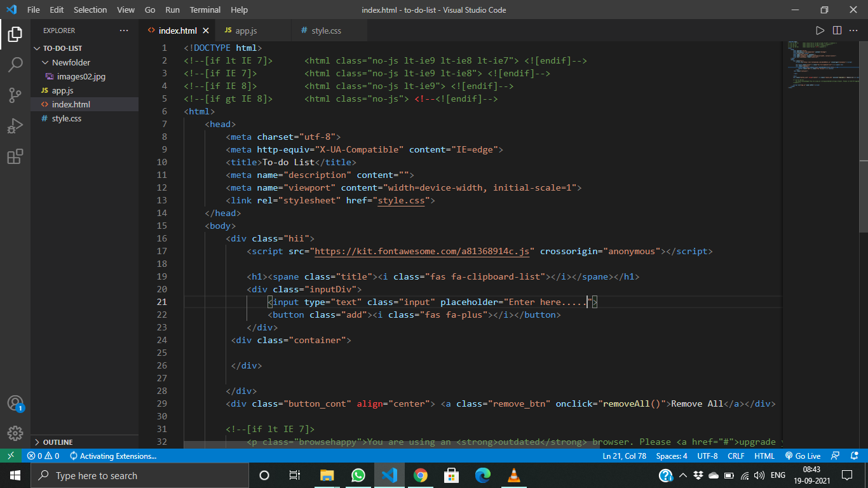
Task: Open the Run and Debug view
Action: [15, 126]
